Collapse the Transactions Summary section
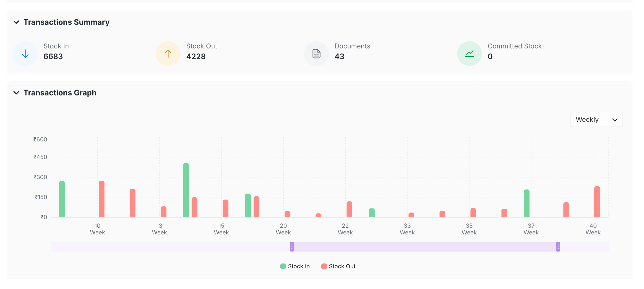This screenshot has height=289, width=644. point(16,22)
